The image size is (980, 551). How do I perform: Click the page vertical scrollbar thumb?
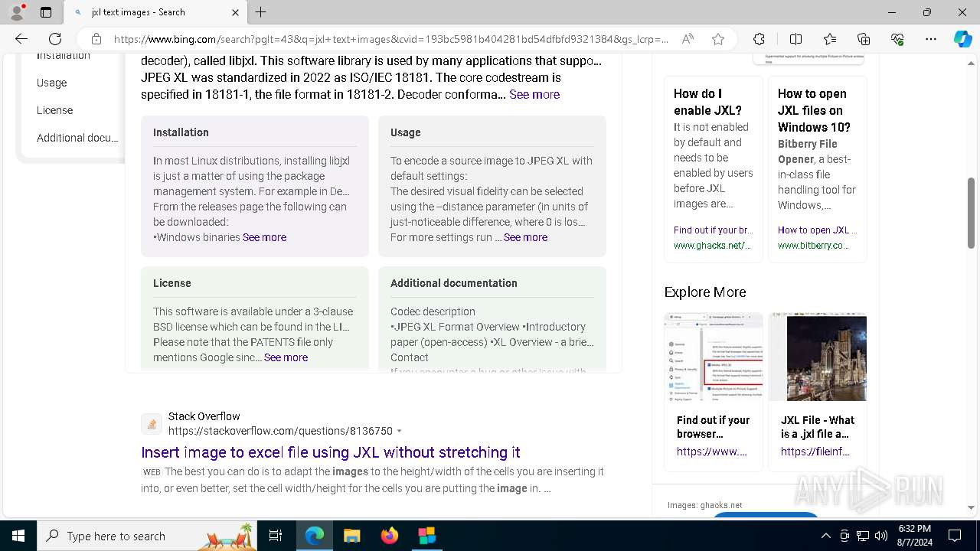coord(971,213)
